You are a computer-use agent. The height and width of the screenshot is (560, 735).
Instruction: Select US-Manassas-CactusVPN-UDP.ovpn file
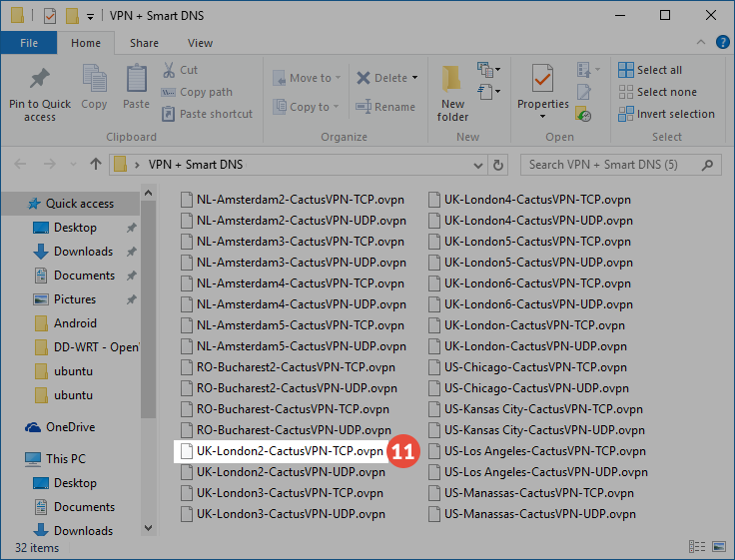tap(532, 514)
